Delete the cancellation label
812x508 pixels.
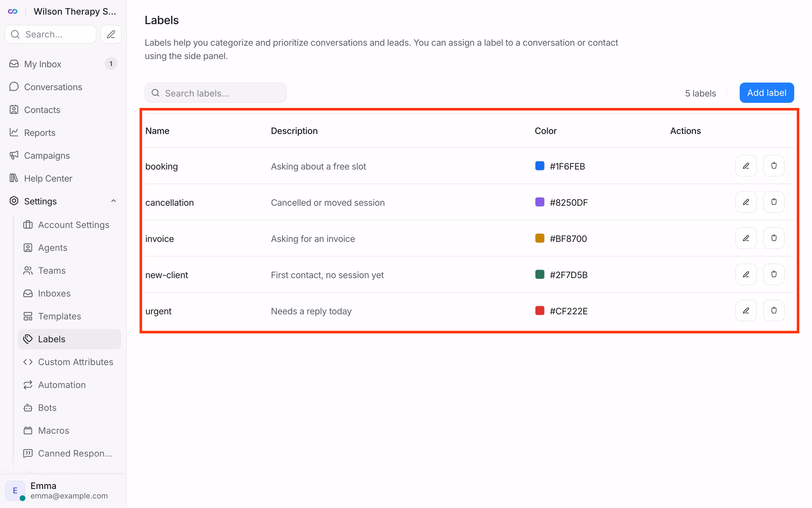774,202
